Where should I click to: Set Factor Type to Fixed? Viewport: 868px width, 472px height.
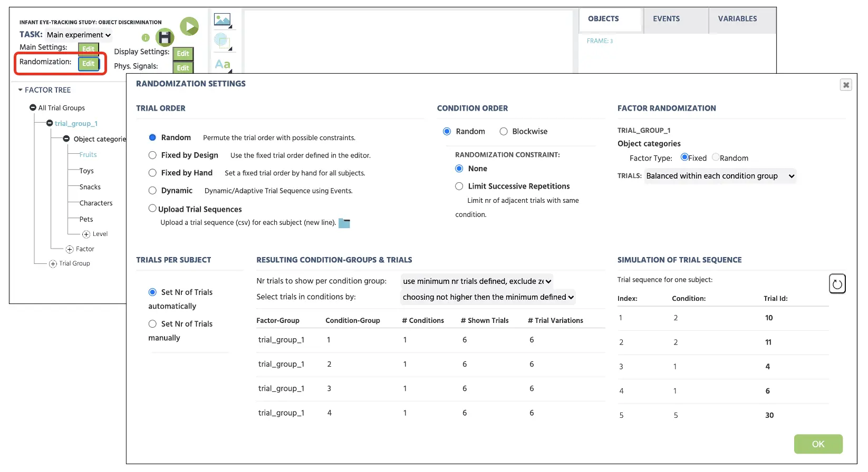[x=684, y=157]
